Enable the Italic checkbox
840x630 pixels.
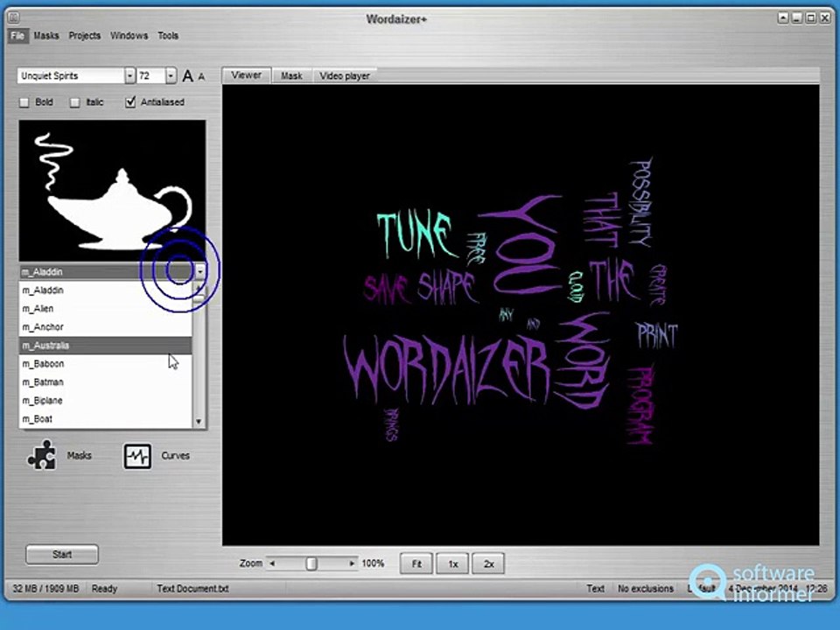[x=75, y=102]
